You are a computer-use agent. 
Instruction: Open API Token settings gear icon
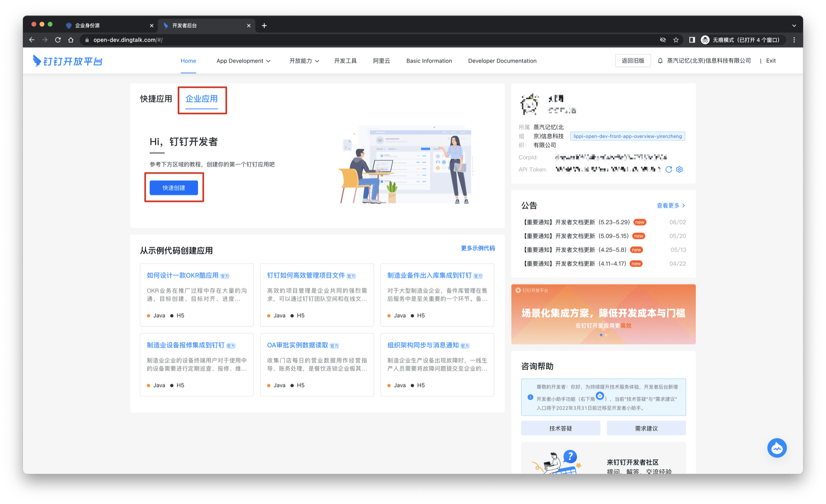point(679,169)
